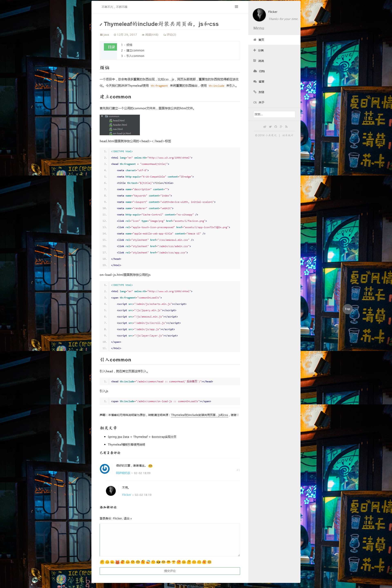Open related article Thymeleaf模板引擎使用说明
Screen dimensions: 392x588
tap(126, 444)
